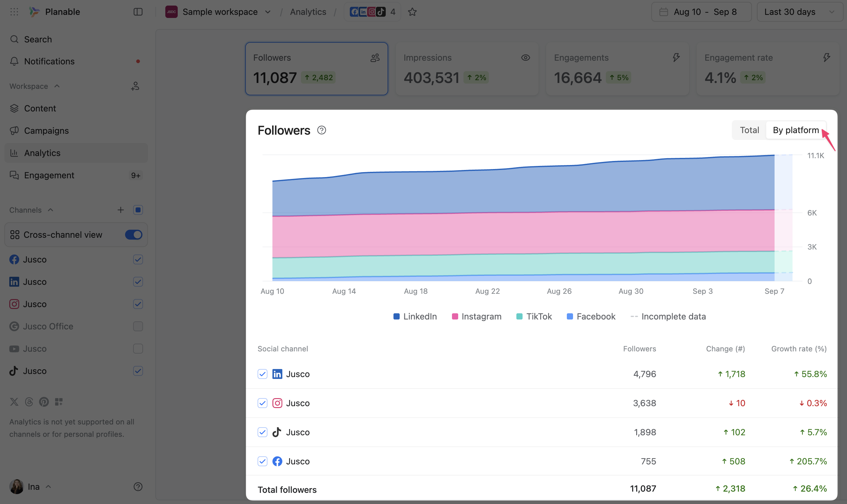
Task: Collapse the Channels section chevron
Action: [x=50, y=210]
